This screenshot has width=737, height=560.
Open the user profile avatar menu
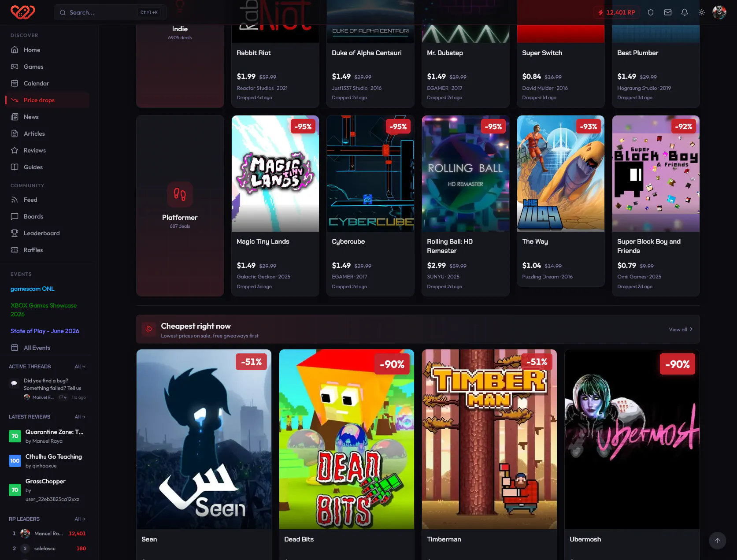pos(719,12)
